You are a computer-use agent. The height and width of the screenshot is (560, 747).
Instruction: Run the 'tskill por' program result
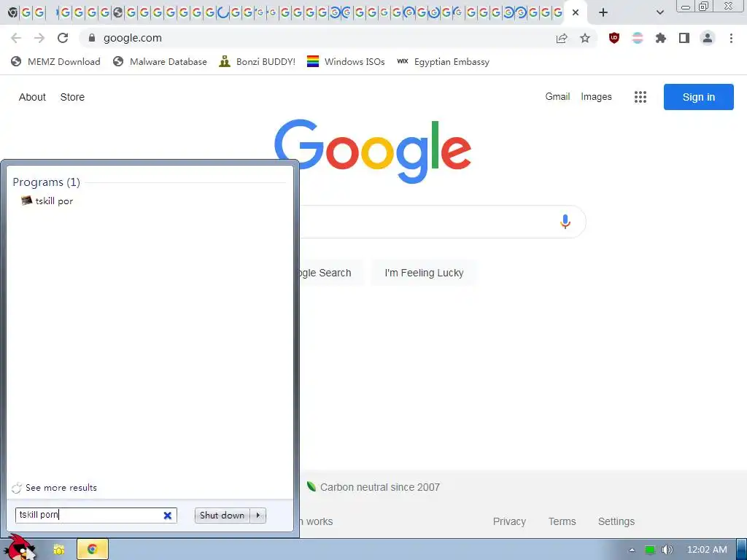[x=47, y=201]
